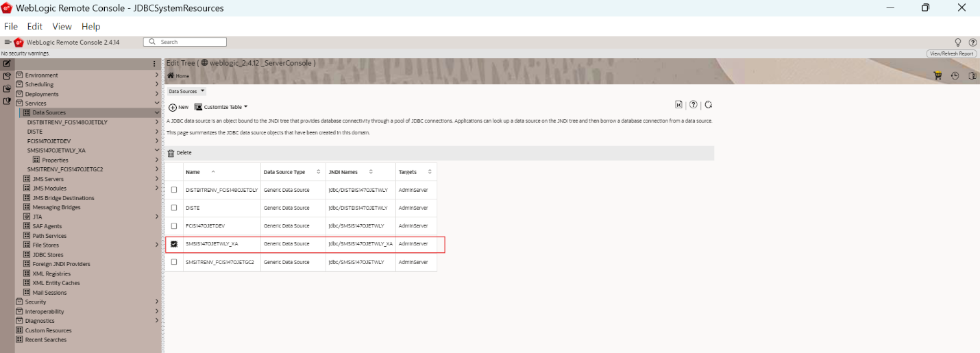The height and width of the screenshot is (353, 980).
Task: Expand the JMS Servers node chevron
Action: point(157,179)
